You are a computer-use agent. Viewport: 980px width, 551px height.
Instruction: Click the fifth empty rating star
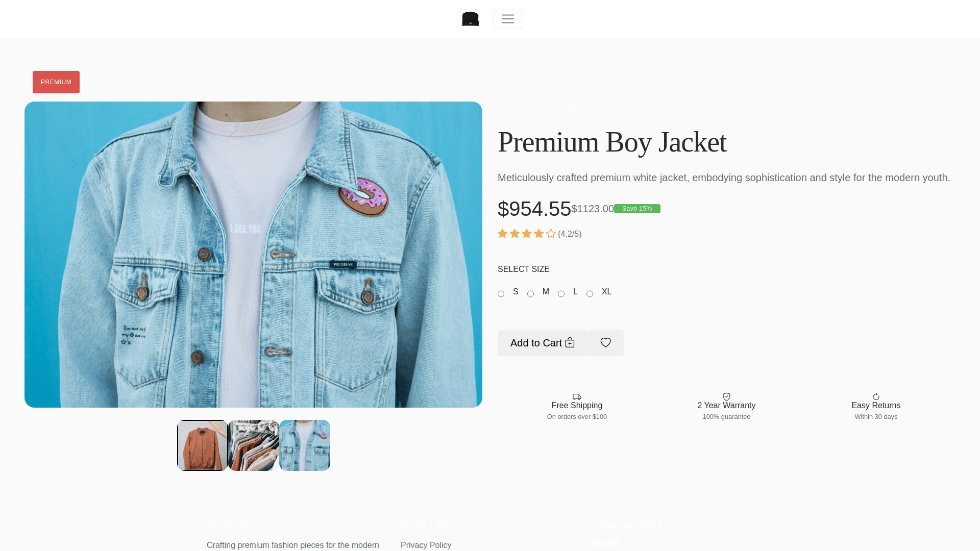[x=551, y=234]
